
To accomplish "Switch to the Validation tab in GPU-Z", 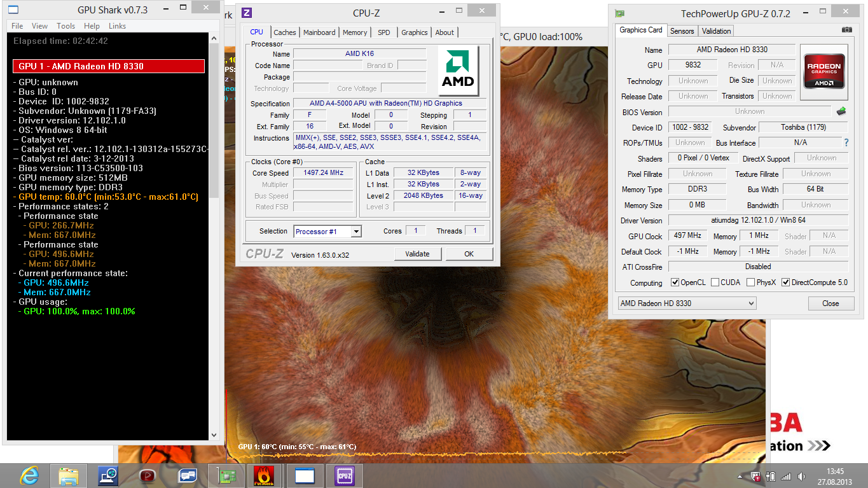I will point(717,31).
